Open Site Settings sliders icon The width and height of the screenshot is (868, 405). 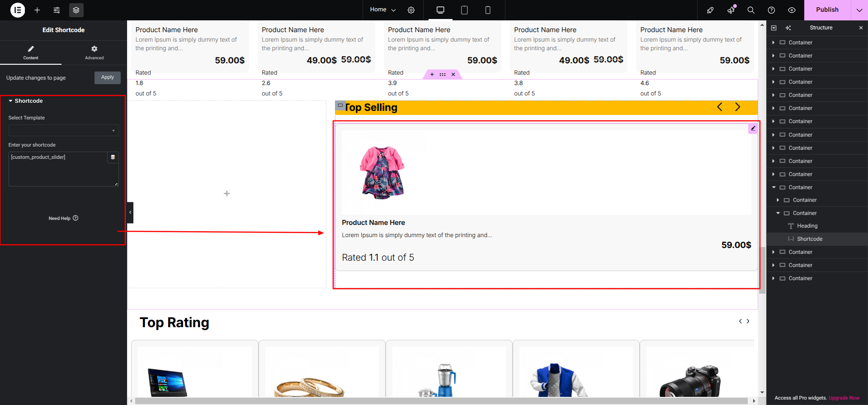[x=57, y=10]
